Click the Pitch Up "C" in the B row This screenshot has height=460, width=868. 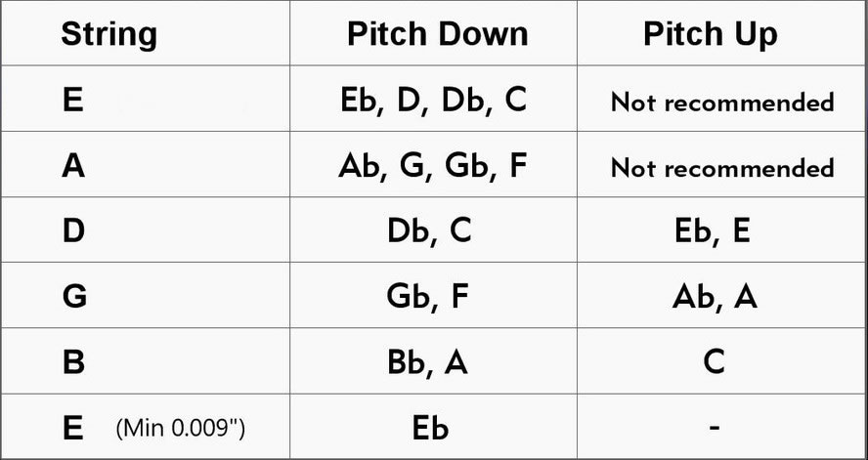(x=715, y=362)
